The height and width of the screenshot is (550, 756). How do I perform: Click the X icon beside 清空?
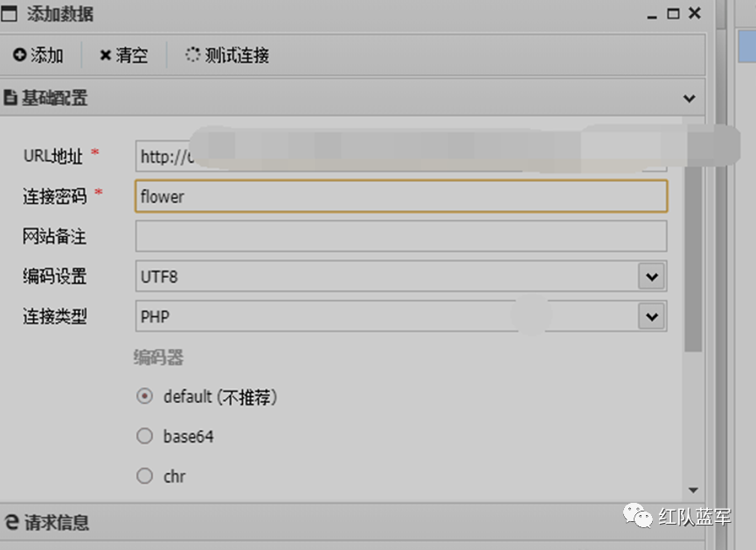[x=104, y=54]
